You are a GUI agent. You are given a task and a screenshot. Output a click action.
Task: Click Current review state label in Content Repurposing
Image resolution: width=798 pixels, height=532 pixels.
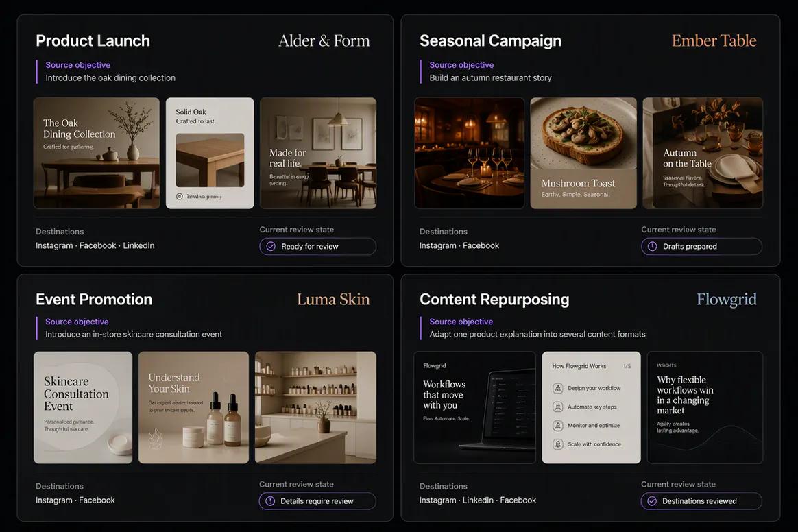pyautogui.click(x=678, y=484)
